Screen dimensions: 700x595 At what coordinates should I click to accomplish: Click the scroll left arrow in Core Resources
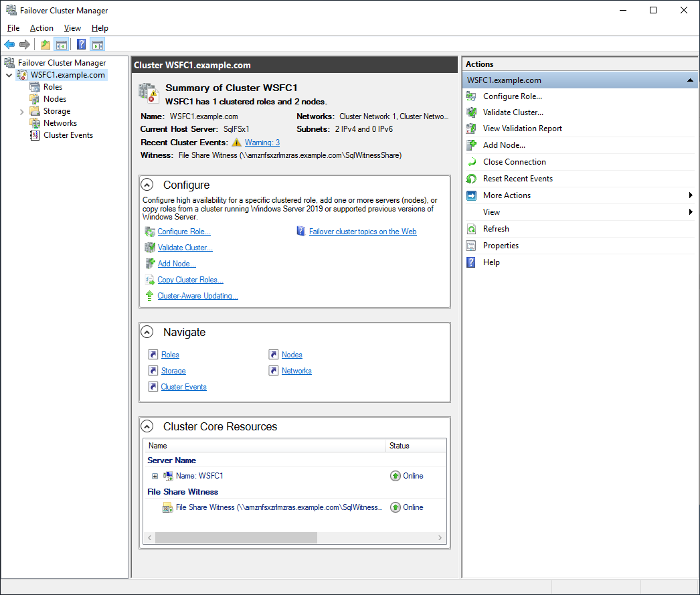click(149, 538)
